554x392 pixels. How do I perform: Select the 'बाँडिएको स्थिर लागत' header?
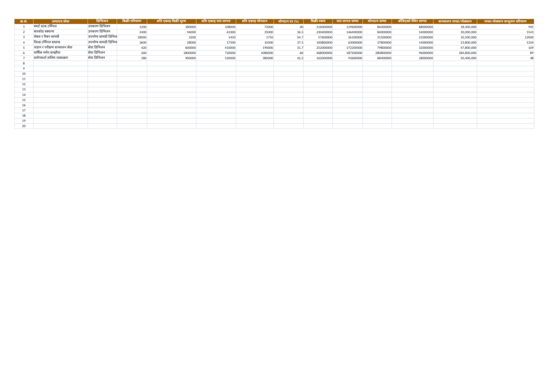(x=412, y=21)
